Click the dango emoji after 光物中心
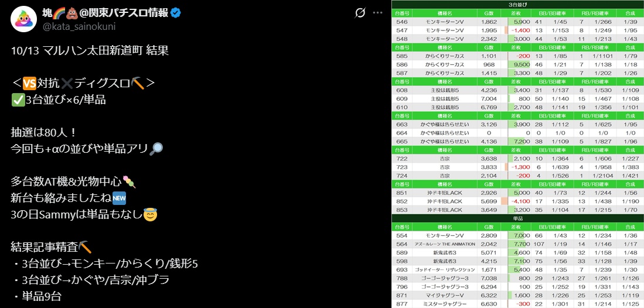The width and height of the screenshot is (644, 308). [x=129, y=182]
